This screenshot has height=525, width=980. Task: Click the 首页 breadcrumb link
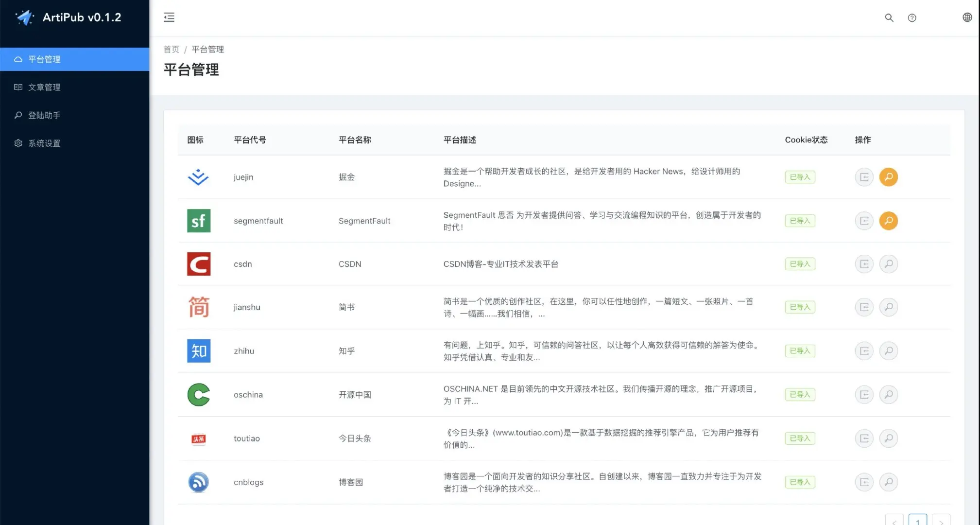click(171, 49)
